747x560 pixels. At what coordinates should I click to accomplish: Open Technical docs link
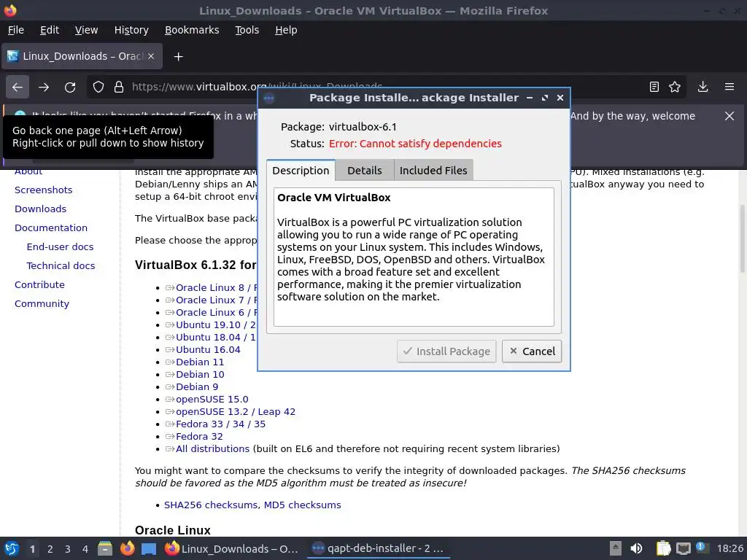(61, 265)
